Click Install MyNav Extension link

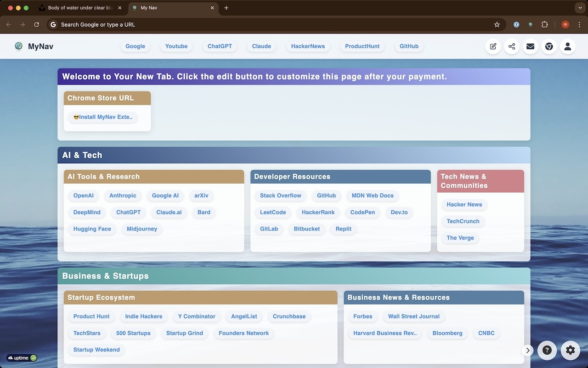[x=103, y=117]
